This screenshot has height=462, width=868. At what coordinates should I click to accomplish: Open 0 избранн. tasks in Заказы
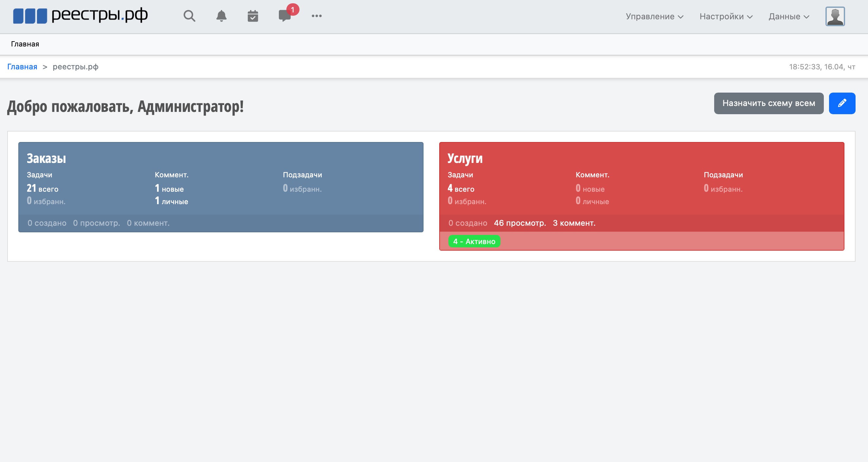[46, 201]
